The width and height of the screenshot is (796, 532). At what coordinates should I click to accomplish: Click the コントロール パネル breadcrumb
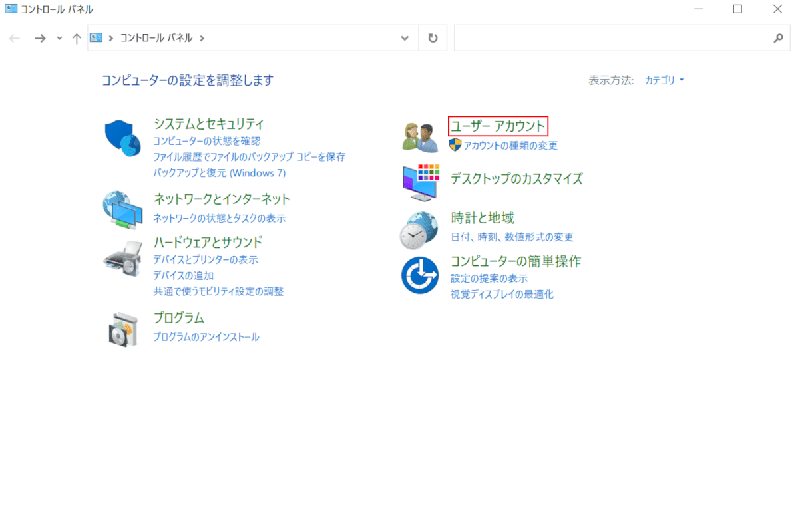coord(156,38)
